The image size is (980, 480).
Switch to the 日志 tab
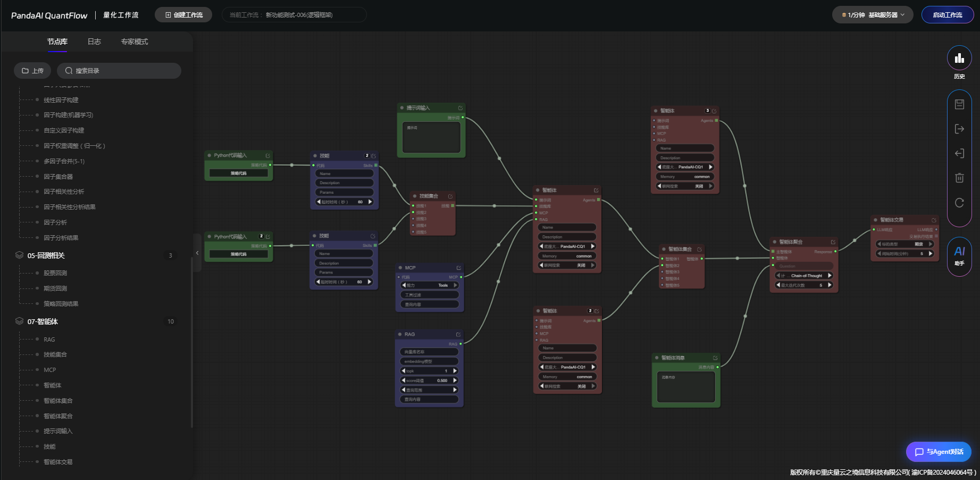pyautogui.click(x=94, y=42)
